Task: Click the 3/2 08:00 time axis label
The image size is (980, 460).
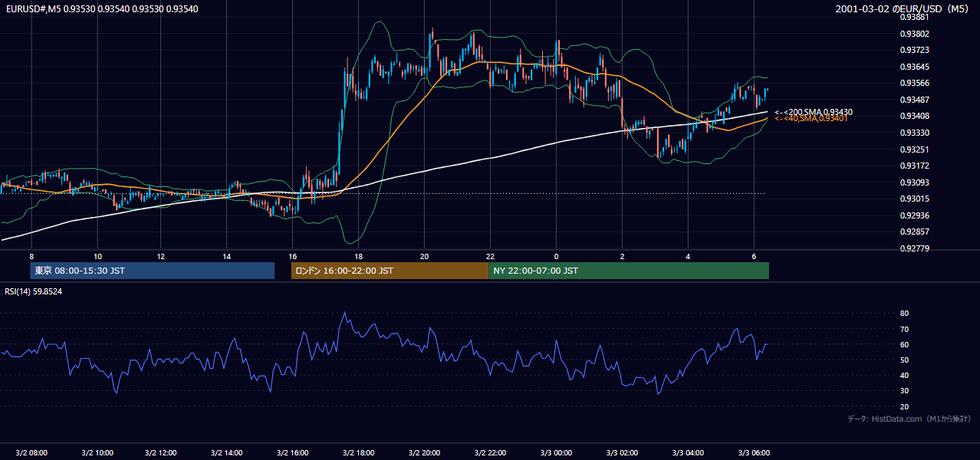Action: click(x=31, y=453)
